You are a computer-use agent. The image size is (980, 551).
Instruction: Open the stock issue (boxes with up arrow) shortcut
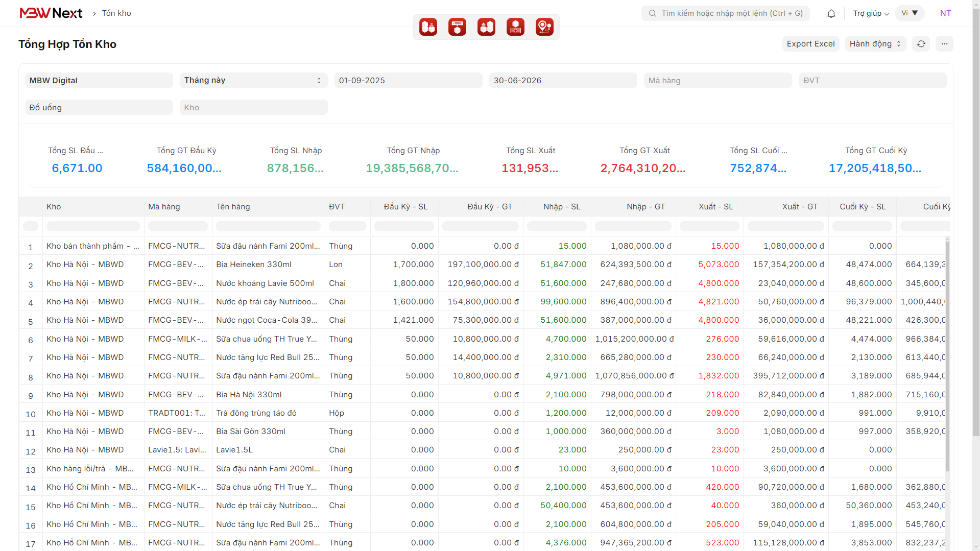(x=486, y=27)
